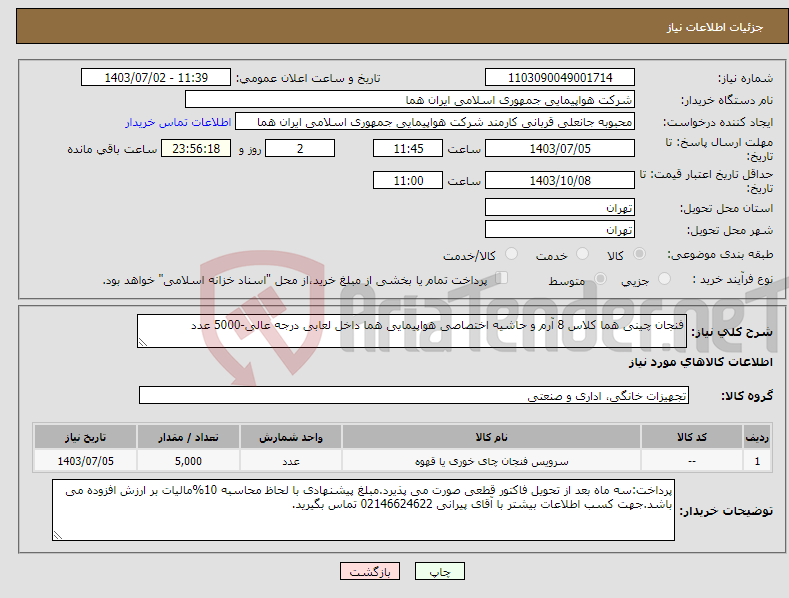
Task: Click the buyer organization name field
Action: 410,100
